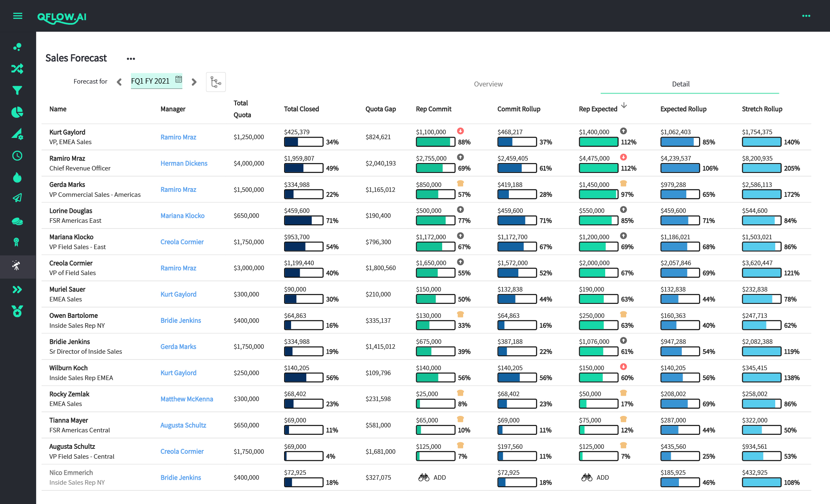Open Herman Dickens manager link
Viewport: 830px width, 504px height.
pyautogui.click(x=184, y=163)
